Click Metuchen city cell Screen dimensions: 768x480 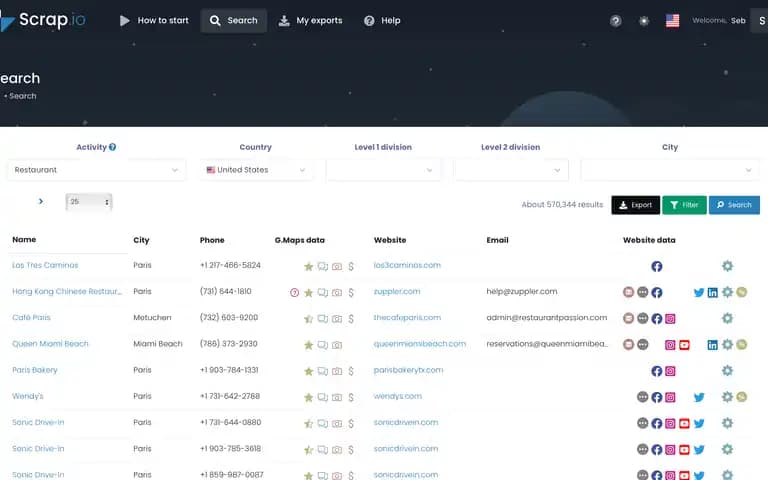pos(152,317)
